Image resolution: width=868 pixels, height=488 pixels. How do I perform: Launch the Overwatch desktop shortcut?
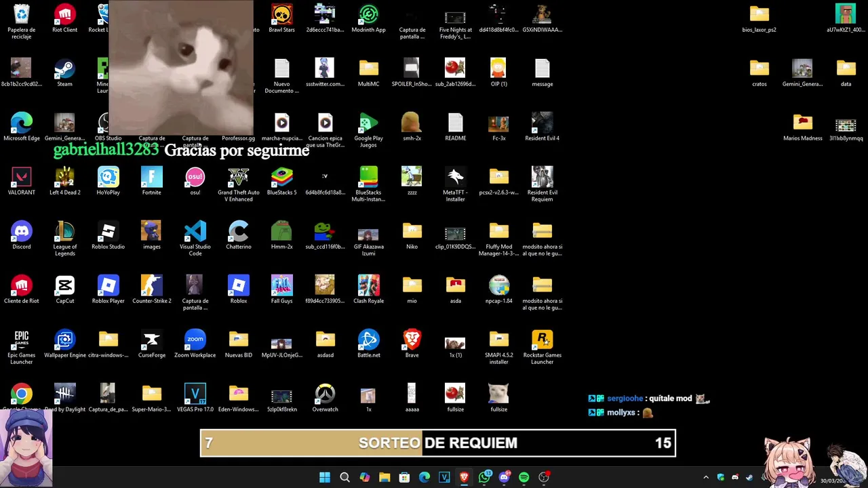click(x=325, y=398)
